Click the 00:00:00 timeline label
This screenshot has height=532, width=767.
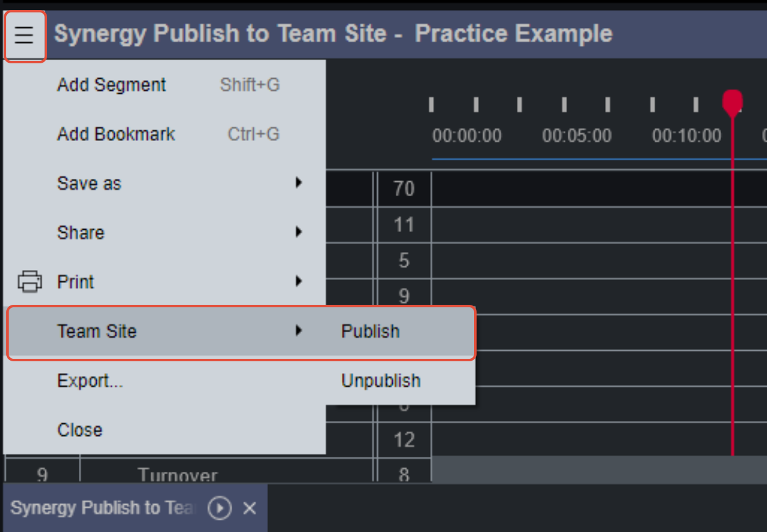click(x=467, y=135)
